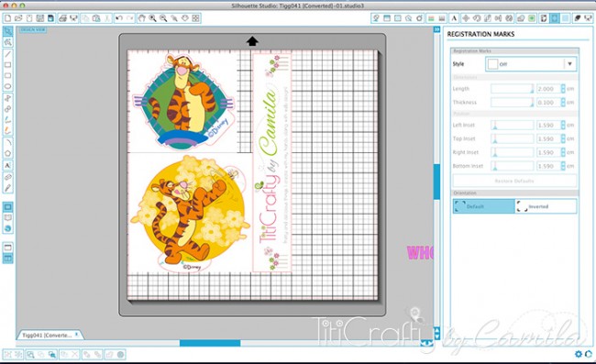Click Bottom Inset value stepper
Viewport: 596px width, 364px height.
pos(563,166)
